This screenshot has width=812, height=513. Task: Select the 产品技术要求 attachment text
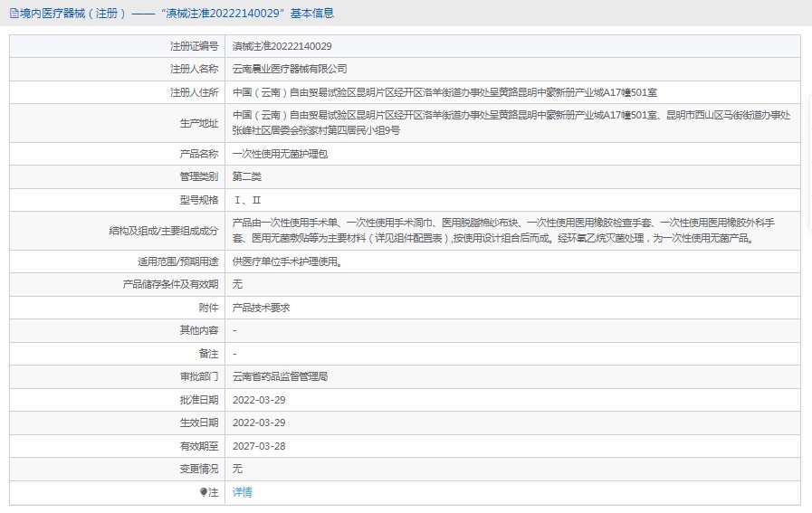(x=261, y=308)
